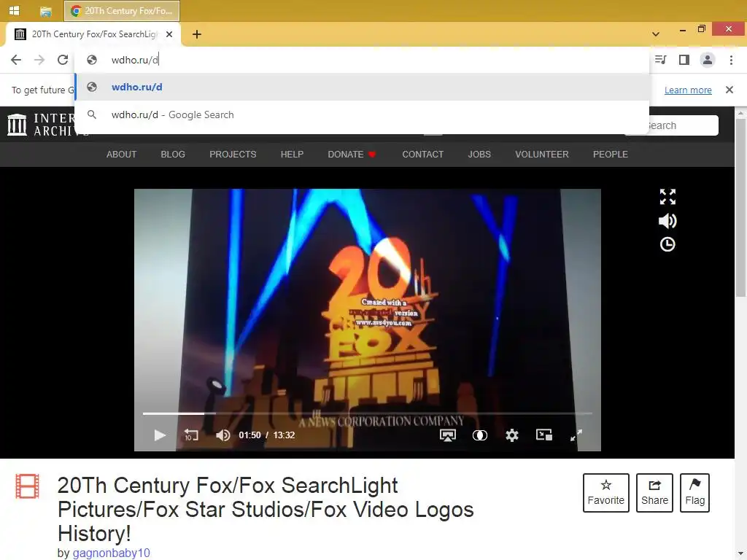Reload the current page
This screenshot has width=747, height=560.
(x=63, y=60)
